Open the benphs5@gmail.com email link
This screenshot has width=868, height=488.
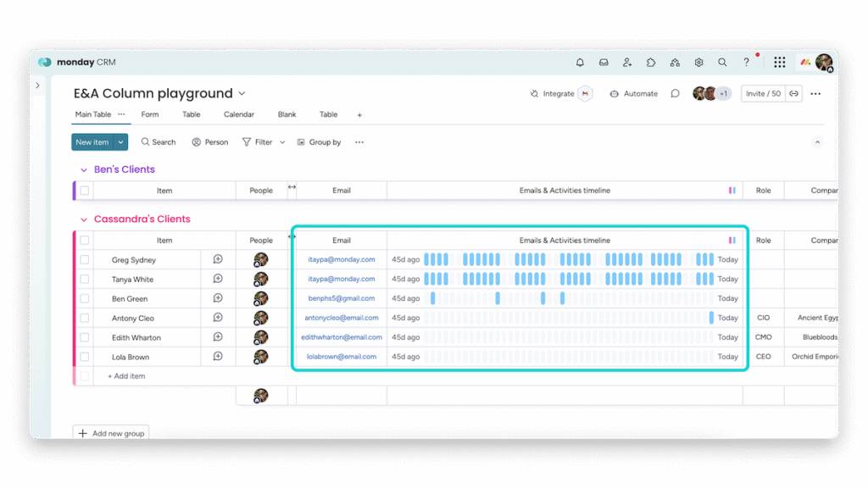[x=342, y=298]
